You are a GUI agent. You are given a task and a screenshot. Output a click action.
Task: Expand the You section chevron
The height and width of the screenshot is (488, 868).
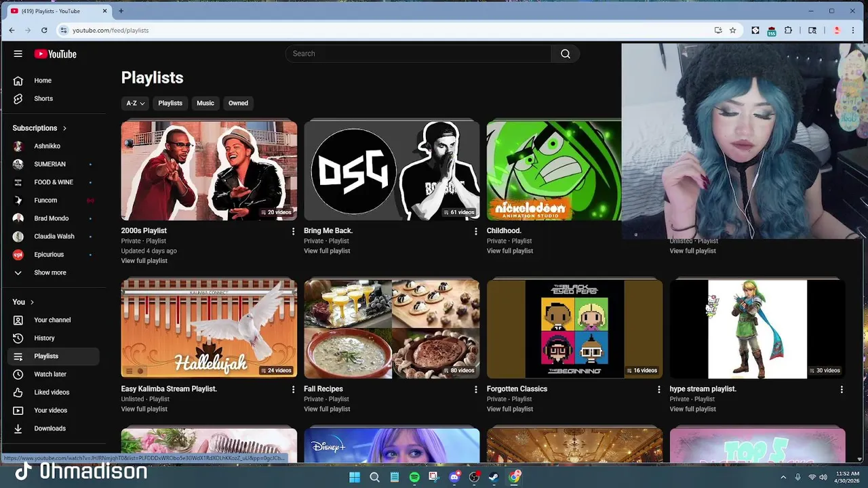(32, 302)
